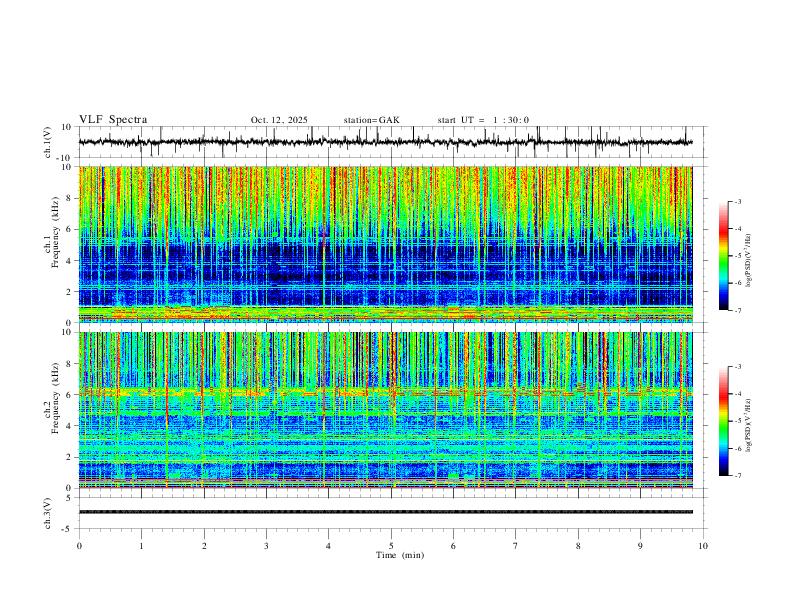Click time axis tick label "6"
Image resolution: width=792 pixels, height=612 pixels.
pyautogui.click(x=454, y=546)
